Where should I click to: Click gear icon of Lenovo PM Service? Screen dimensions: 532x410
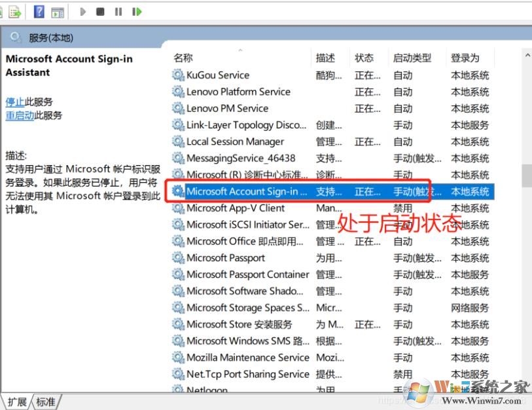tap(178, 108)
